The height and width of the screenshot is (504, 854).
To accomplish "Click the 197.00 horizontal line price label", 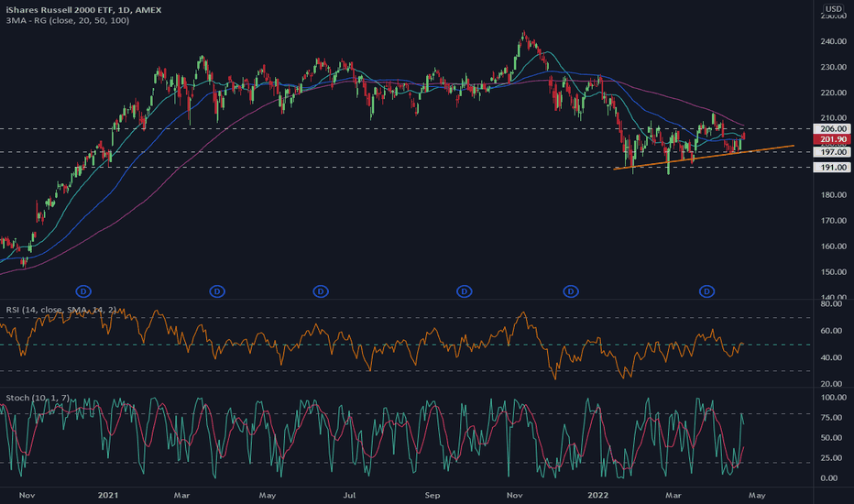I will [832, 152].
